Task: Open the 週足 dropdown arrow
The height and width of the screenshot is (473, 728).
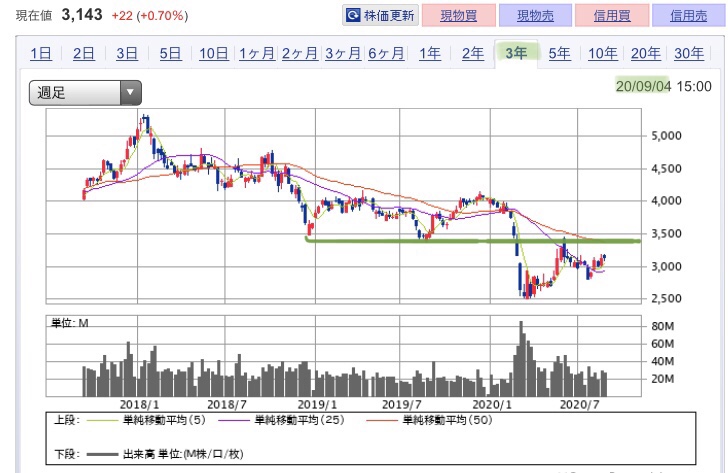Action: pyautogui.click(x=130, y=92)
